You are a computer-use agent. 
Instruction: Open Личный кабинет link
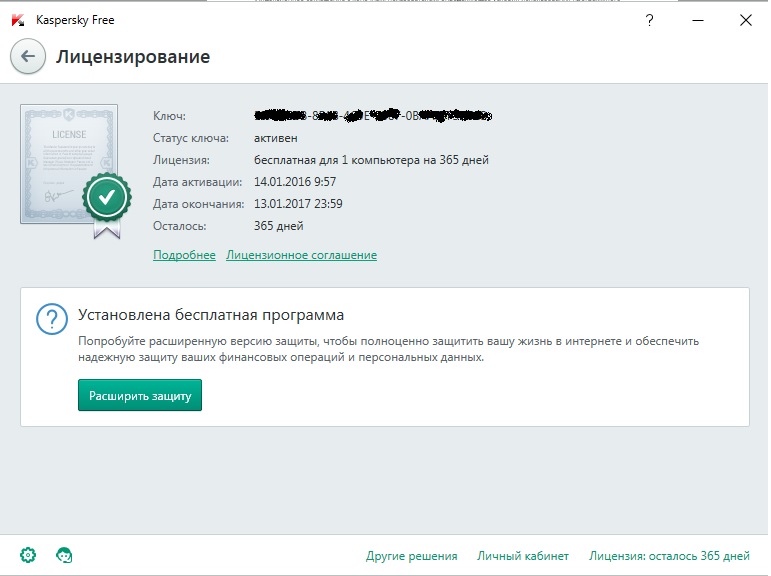pos(523,556)
